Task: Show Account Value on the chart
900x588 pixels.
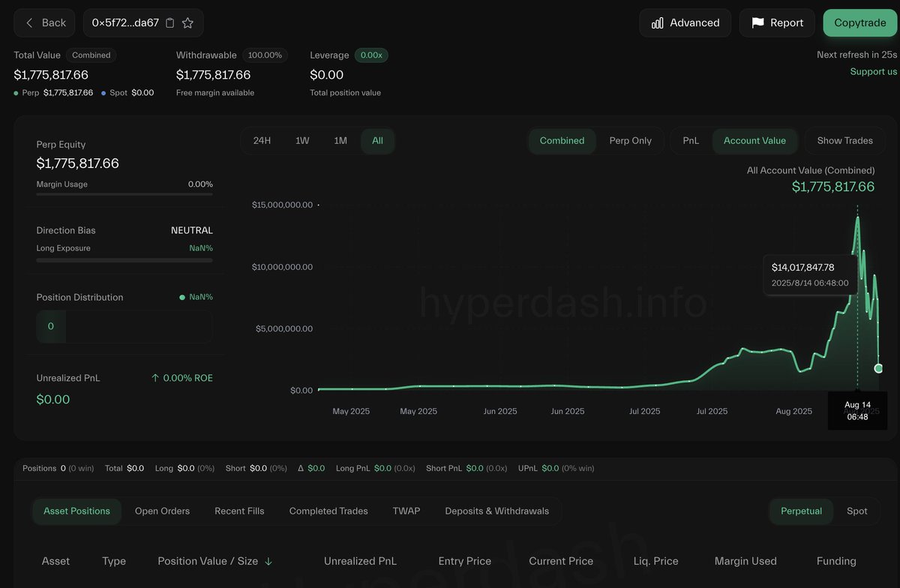Action: click(x=754, y=140)
